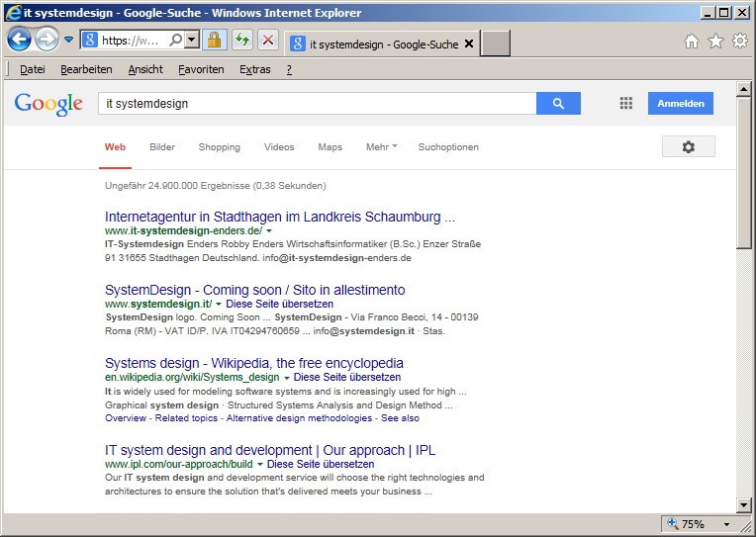Click the scrollbar up arrow
756x537 pixels.
click(x=743, y=89)
